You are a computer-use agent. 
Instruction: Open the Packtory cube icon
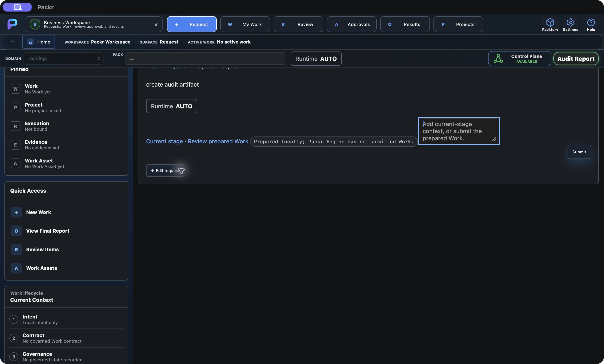(x=550, y=23)
